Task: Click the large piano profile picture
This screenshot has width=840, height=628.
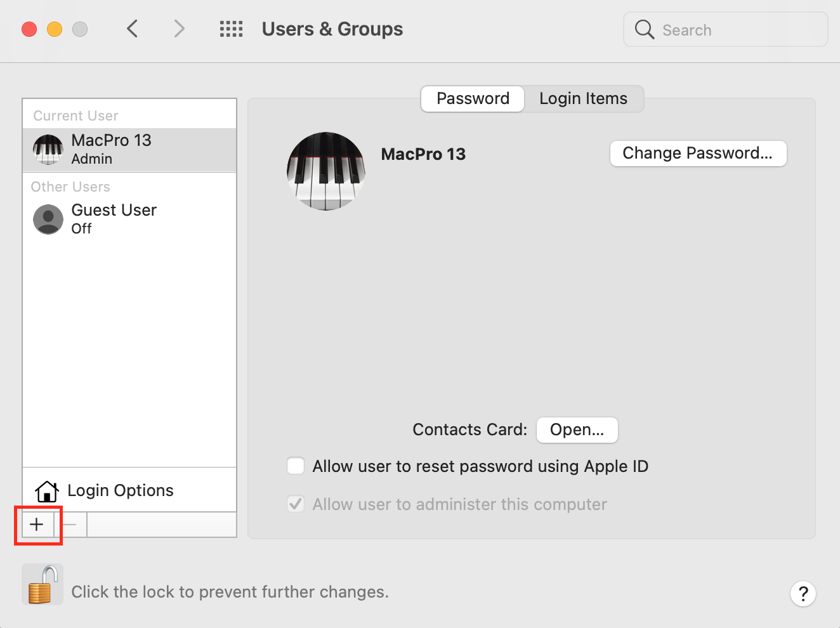Action: coord(326,171)
